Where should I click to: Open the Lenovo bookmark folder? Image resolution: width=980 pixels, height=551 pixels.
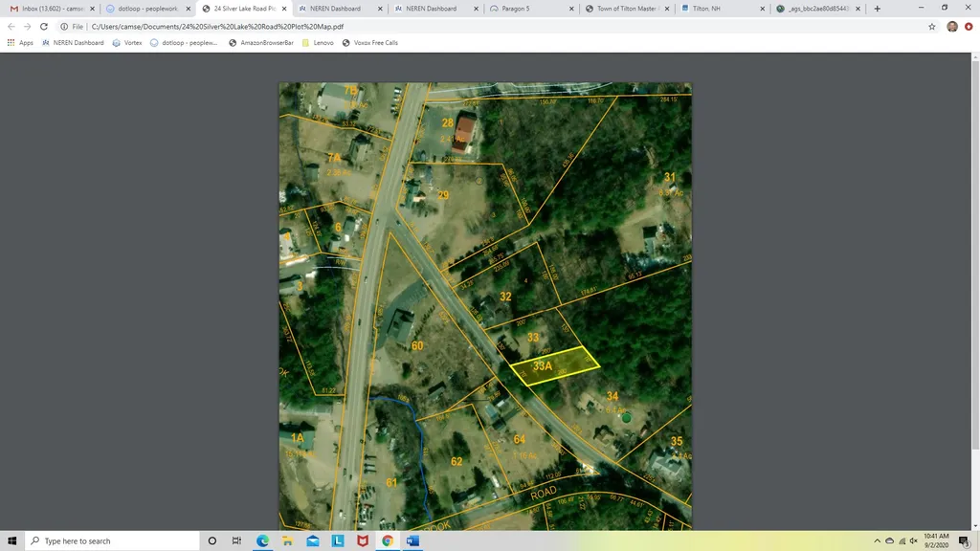[318, 43]
